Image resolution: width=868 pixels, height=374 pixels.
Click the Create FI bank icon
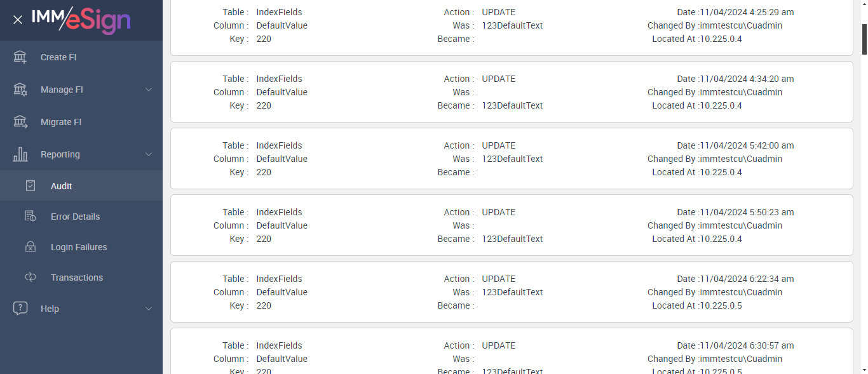coord(20,57)
